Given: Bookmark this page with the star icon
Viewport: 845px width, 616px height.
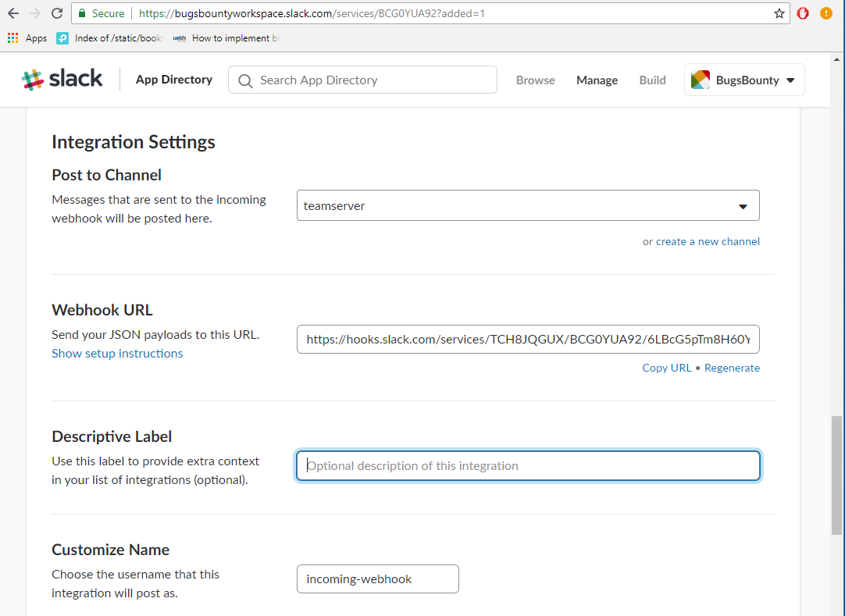Looking at the screenshot, I should point(779,13).
